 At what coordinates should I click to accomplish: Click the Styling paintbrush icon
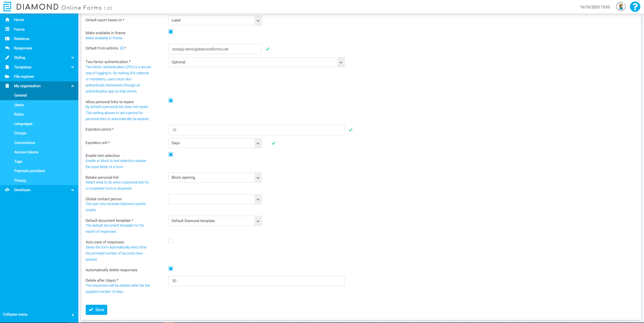click(x=7, y=58)
